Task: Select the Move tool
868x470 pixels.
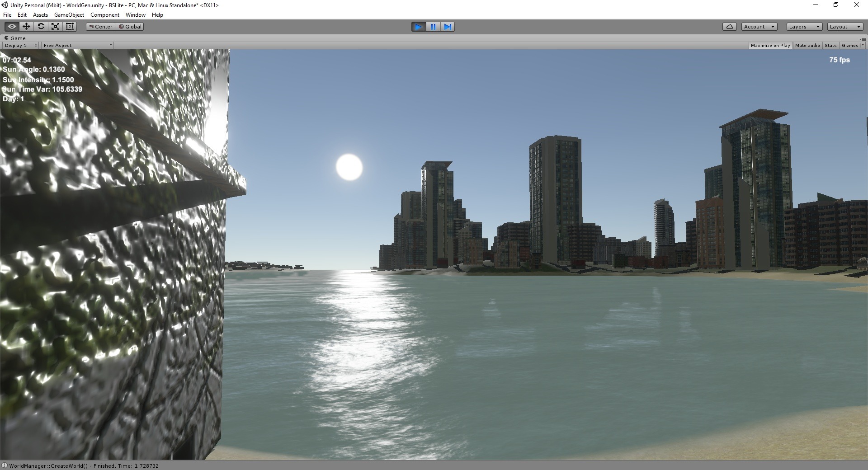Action: (26, 27)
